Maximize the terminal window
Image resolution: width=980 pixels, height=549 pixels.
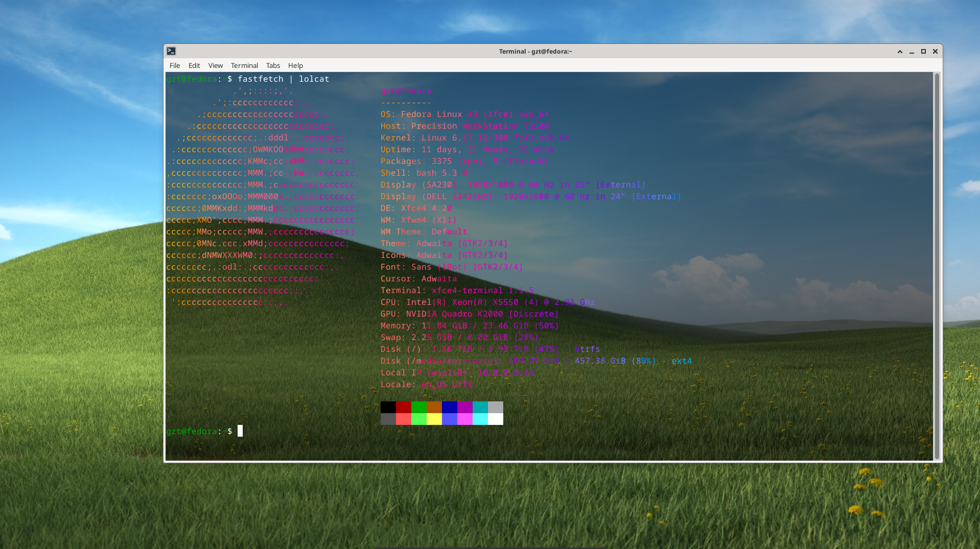click(923, 52)
